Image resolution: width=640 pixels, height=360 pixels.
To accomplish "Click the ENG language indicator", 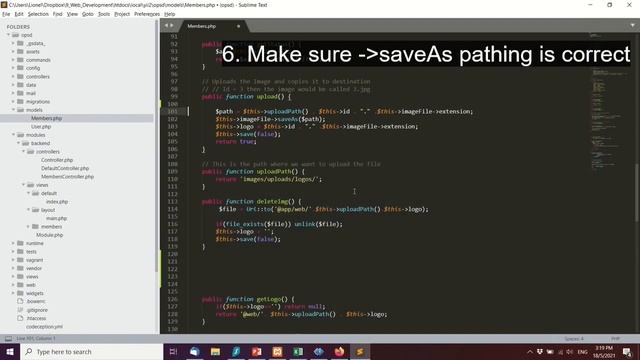I will tap(582, 351).
